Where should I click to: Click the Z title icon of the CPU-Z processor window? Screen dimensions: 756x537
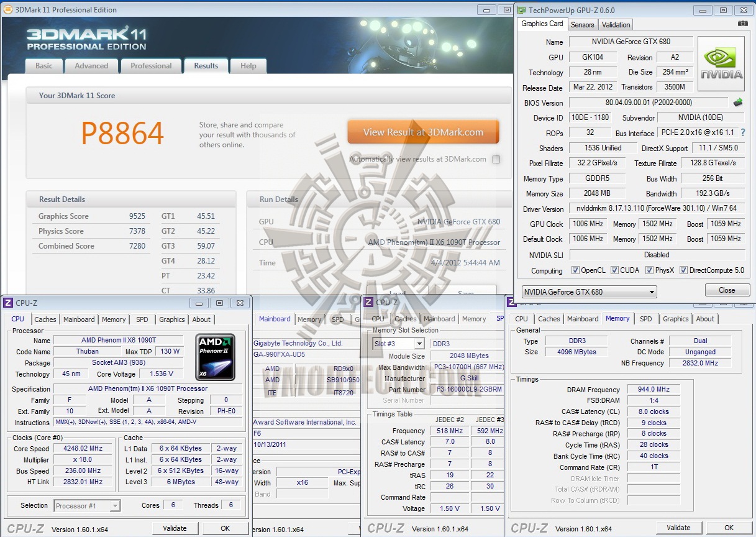(8, 303)
